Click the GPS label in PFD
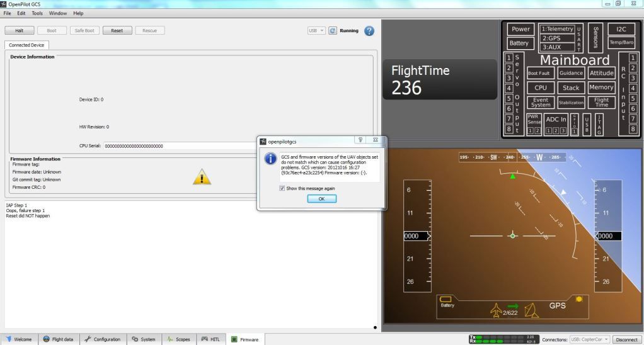 557,305
